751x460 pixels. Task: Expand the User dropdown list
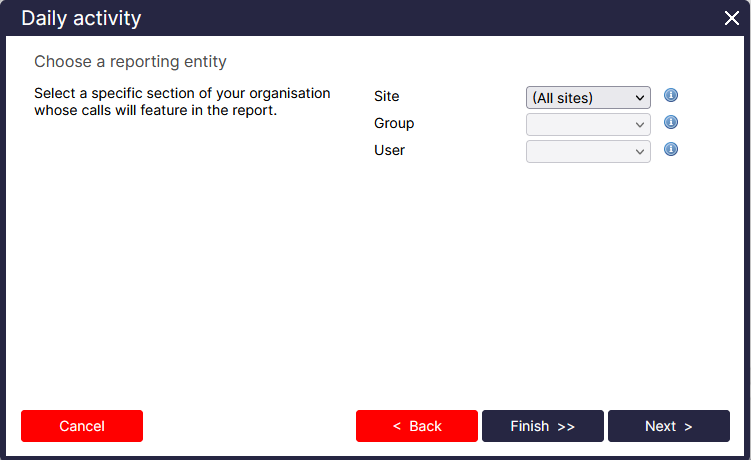(588, 151)
